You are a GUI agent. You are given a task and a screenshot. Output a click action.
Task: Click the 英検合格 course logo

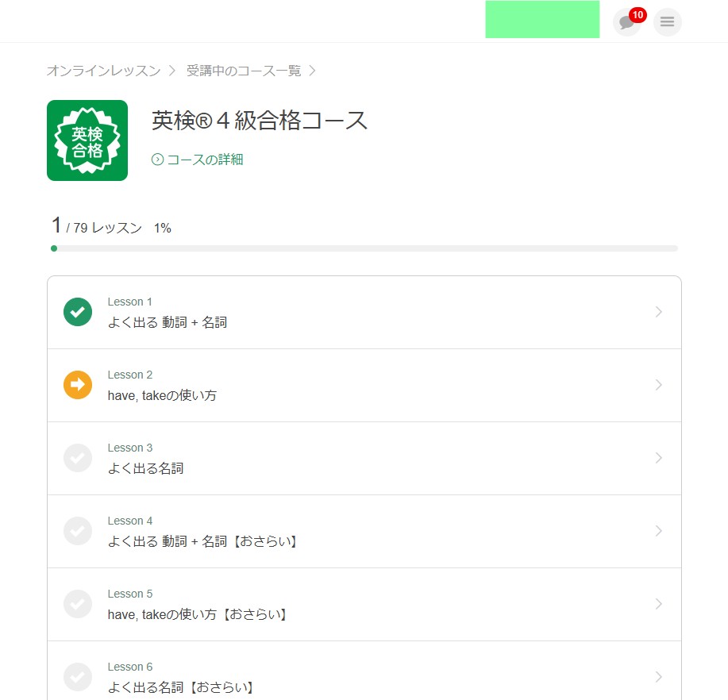(x=87, y=140)
